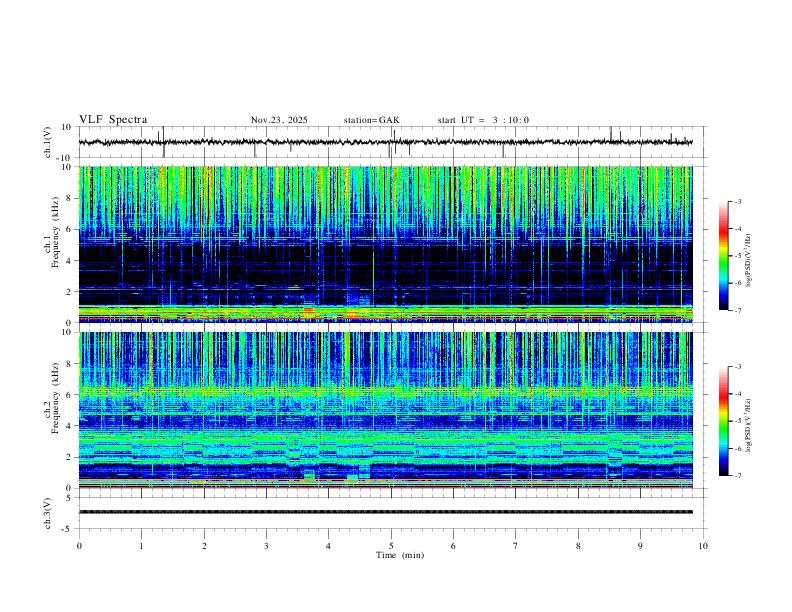Click time axis tick label "5"
The width and height of the screenshot is (792, 612).
click(391, 546)
